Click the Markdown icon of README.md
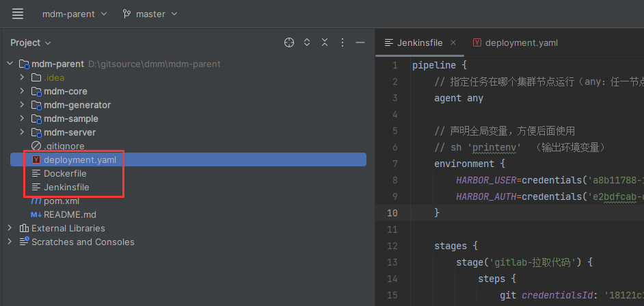The image size is (644, 306). coord(36,215)
